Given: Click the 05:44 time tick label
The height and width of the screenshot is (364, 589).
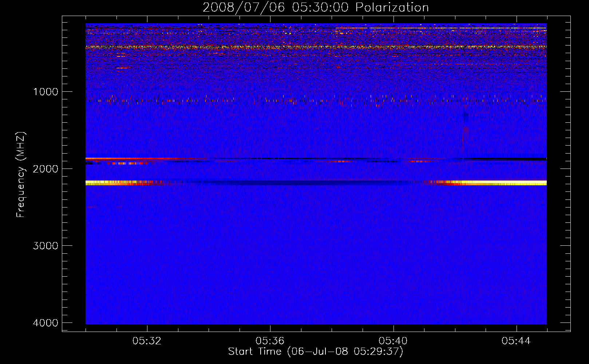Looking at the screenshot, I should point(516,341).
